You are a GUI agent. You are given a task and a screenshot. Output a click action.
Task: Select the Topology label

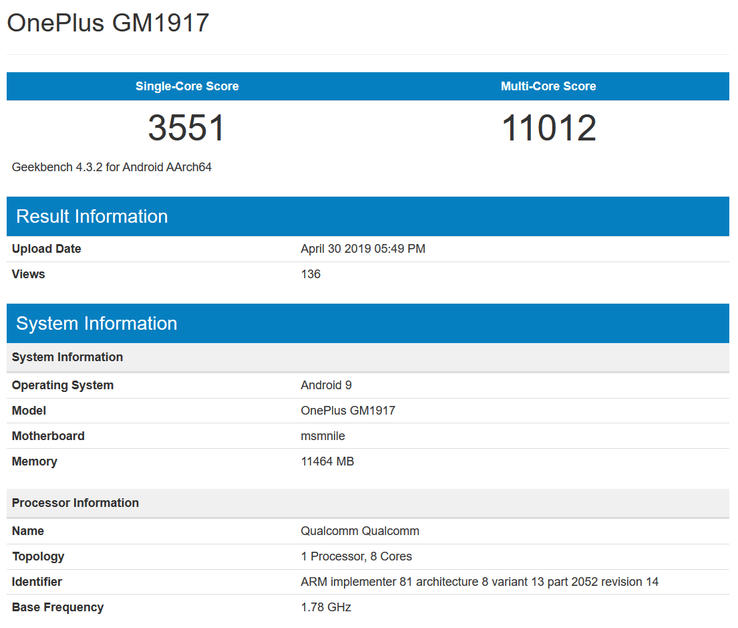pos(38,556)
